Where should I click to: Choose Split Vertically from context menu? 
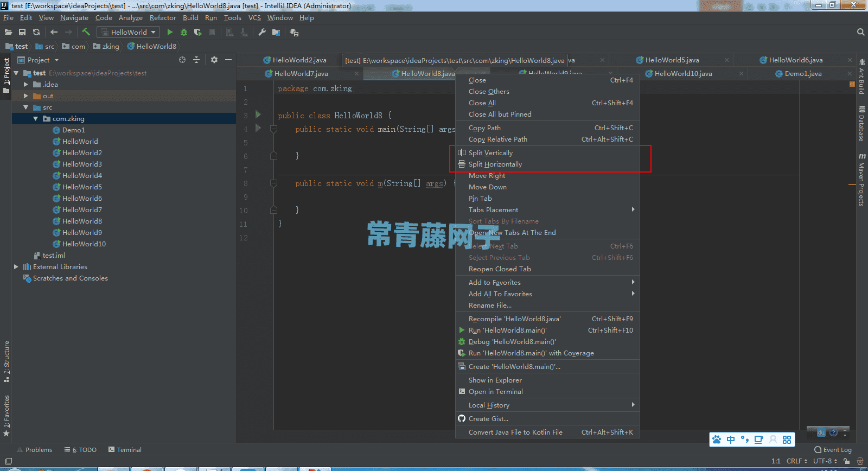click(547, 153)
